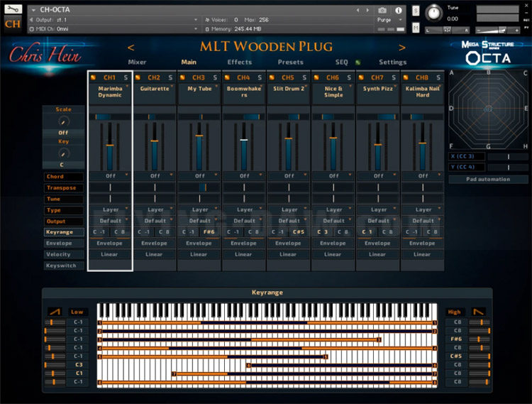Click the CH4 Linear velocity button

pyautogui.click(x=243, y=254)
